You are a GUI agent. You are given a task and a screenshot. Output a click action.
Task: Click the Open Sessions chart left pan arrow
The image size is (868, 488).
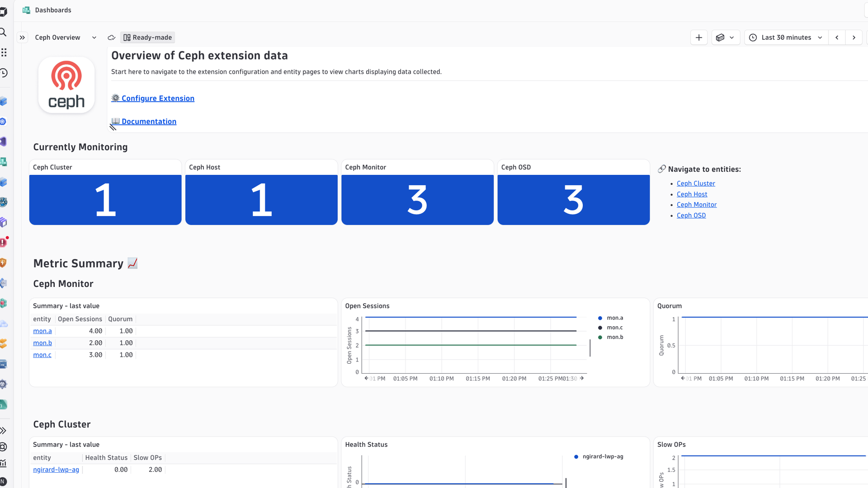[366, 378]
